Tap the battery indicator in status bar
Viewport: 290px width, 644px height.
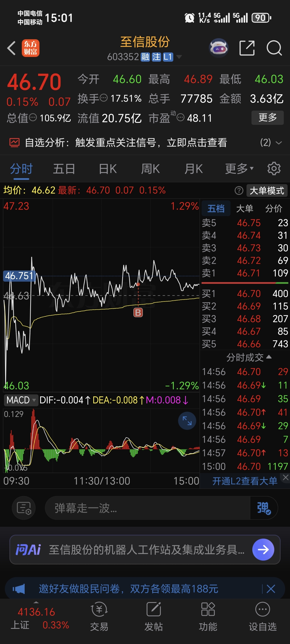coord(261,18)
